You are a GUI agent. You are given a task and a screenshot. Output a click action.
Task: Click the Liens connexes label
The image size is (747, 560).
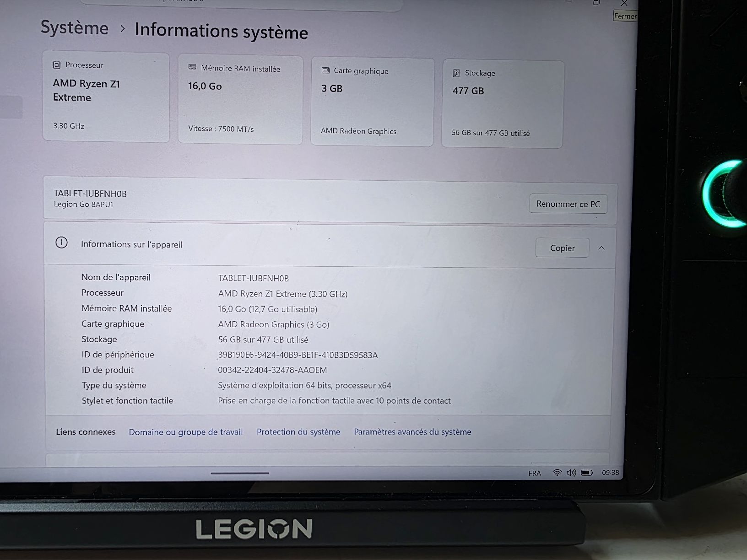point(86,432)
